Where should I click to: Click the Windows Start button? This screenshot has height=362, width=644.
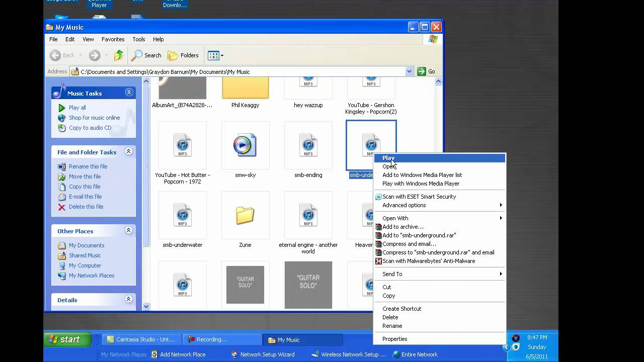67,339
